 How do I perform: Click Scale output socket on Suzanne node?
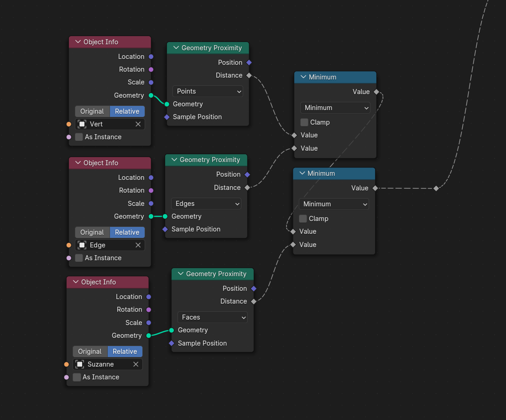148,323
